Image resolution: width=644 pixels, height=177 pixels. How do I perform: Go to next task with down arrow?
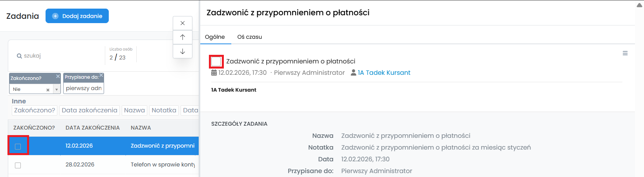point(183,51)
